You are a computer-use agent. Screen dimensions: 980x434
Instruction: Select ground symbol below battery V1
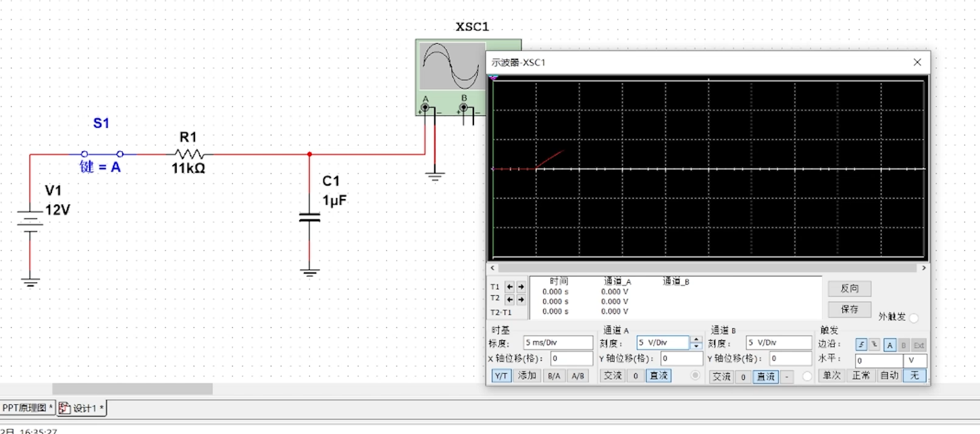pos(30,282)
